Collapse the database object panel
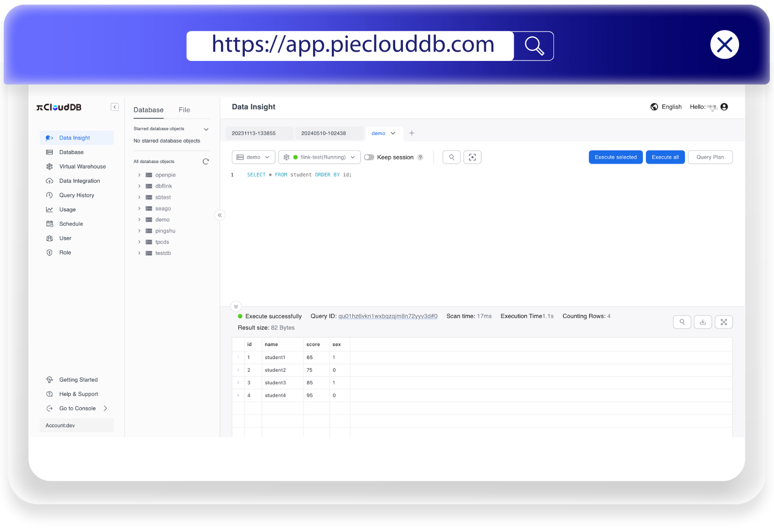 pos(220,215)
